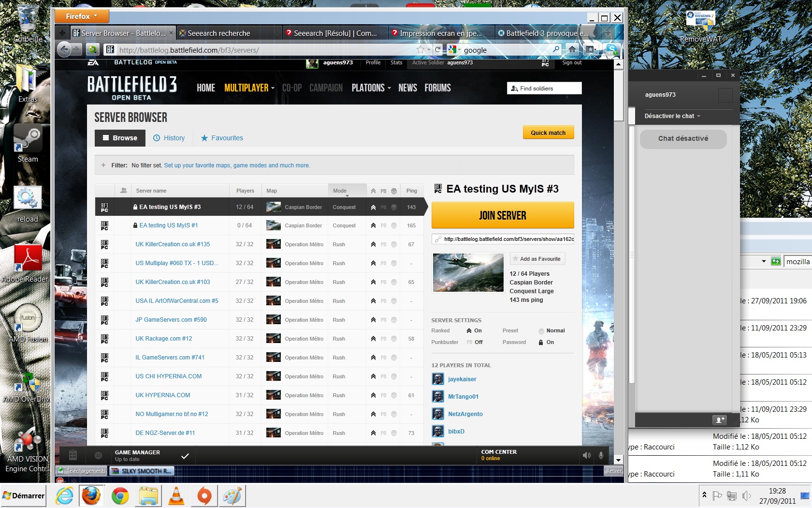The height and width of the screenshot is (508, 812).
Task: Open the Forums navigation item
Action: pyautogui.click(x=437, y=88)
